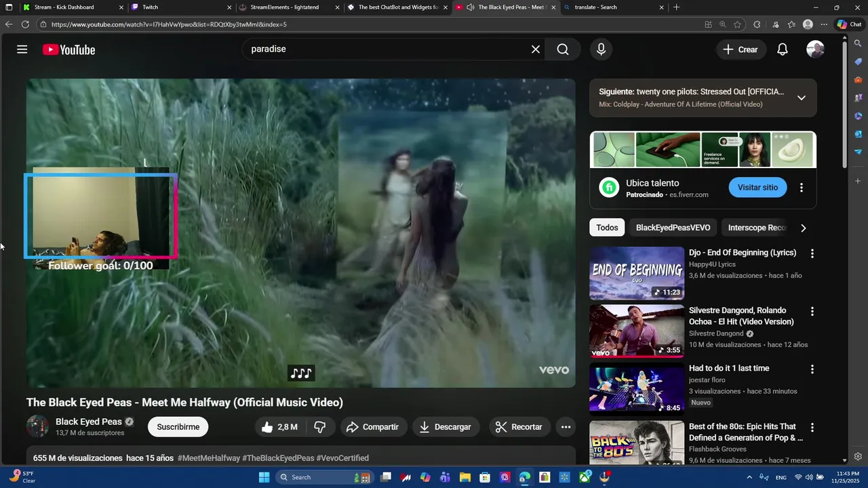The width and height of the screenshot is (868, 488).
Task: Open the Edge sidebar settings gear
Action: pyautogui.click(x=858, y=456)
